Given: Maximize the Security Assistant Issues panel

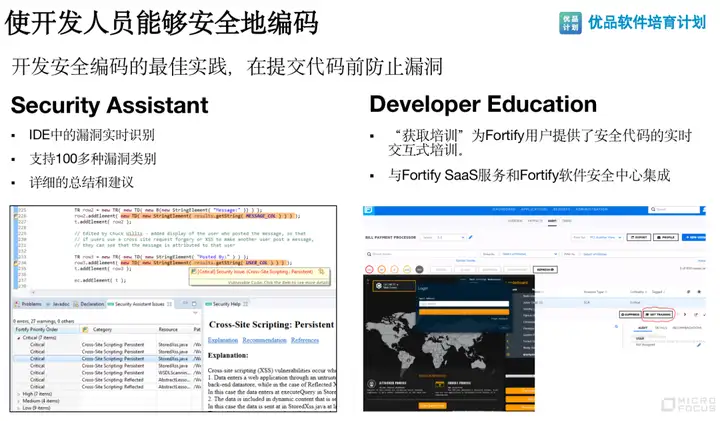Looking at the screenshot, I should coord(194,304).
